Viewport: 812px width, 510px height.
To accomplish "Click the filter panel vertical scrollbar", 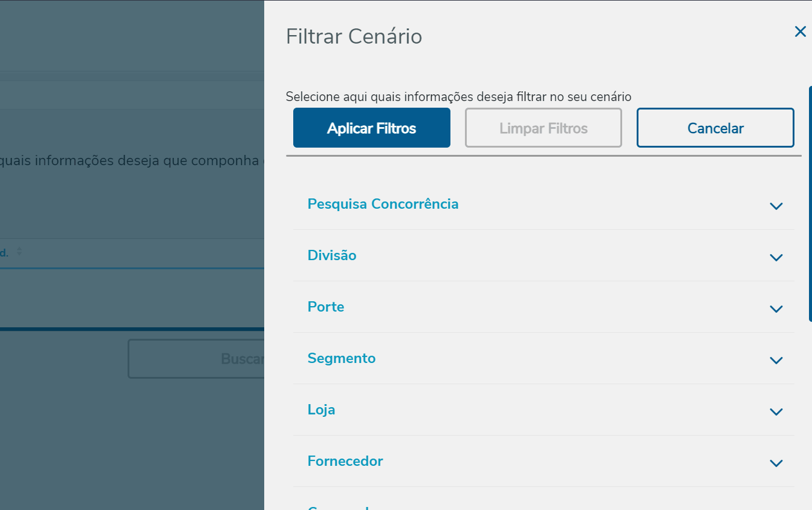I will coord(810,204).
